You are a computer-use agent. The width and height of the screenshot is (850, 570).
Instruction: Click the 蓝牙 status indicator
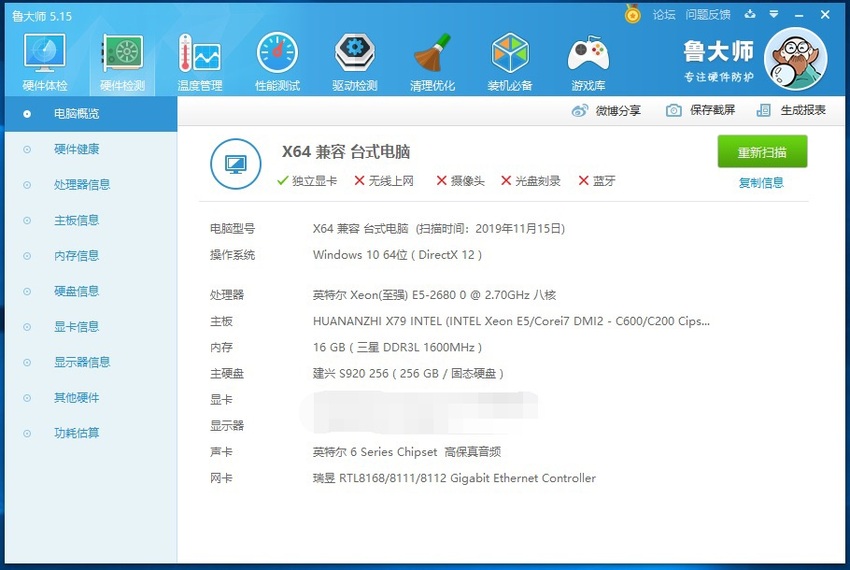(597, 181)
